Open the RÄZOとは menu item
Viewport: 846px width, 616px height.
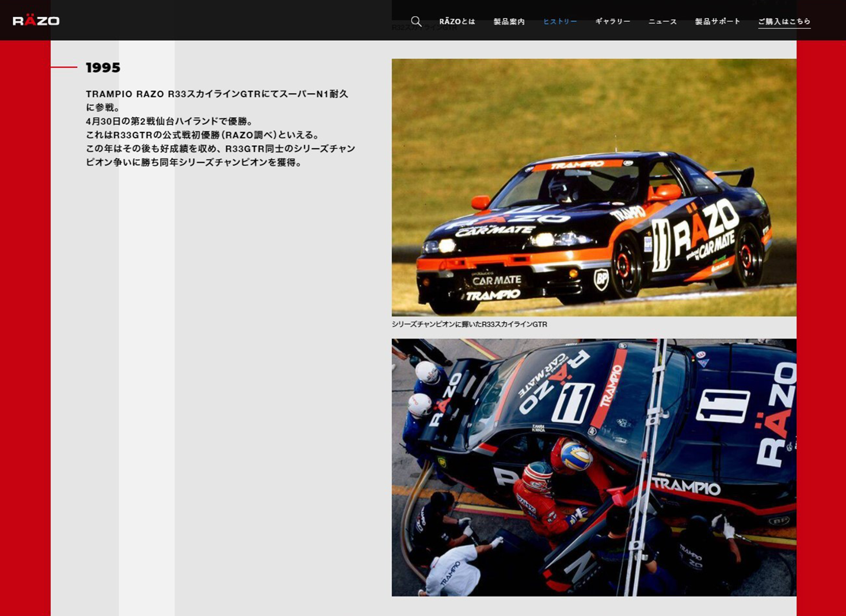click(x=457, y=21)
